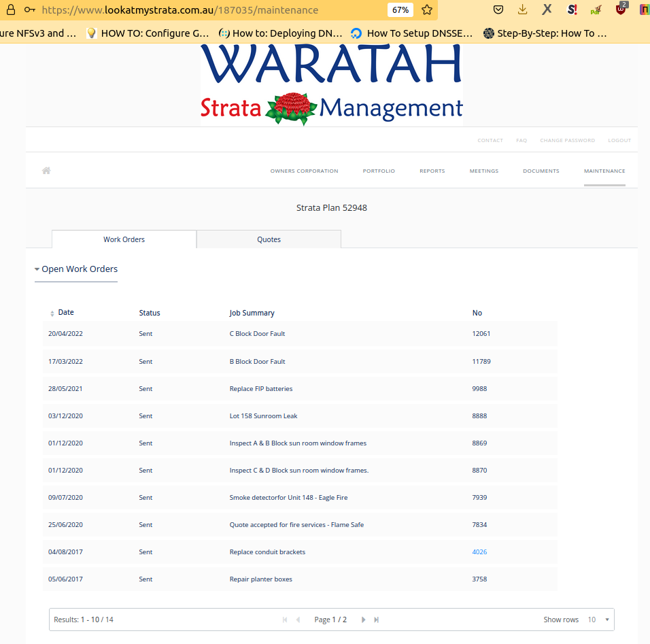Select the 'C Block Door Fault' row
Screen dimensions: 650x644
point(300,333)
